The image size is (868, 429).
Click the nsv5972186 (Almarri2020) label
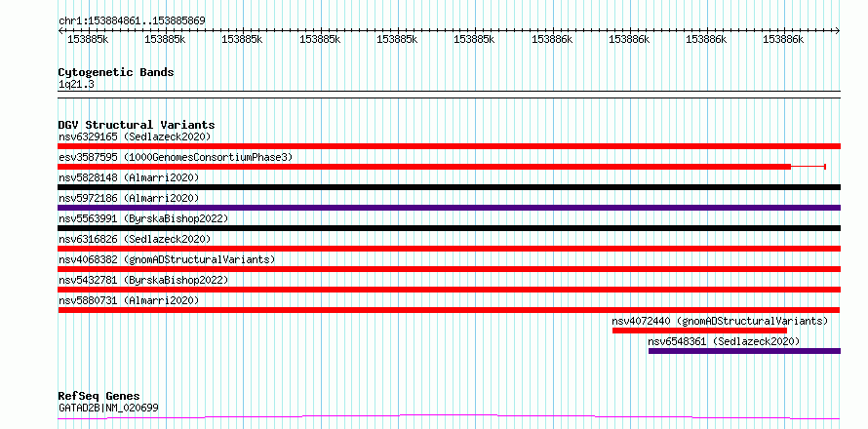[129, 198]
